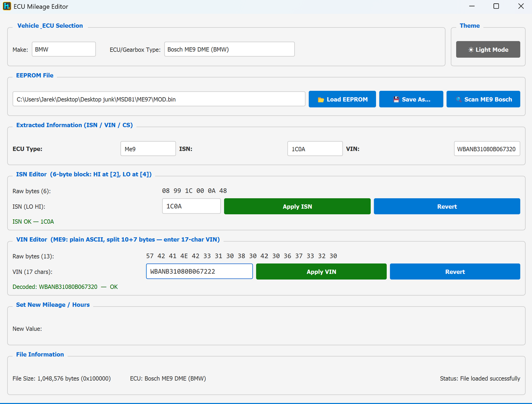Click the ISN raw bytes 08 99 1C 00 0A 48

(x=194, y=191)
